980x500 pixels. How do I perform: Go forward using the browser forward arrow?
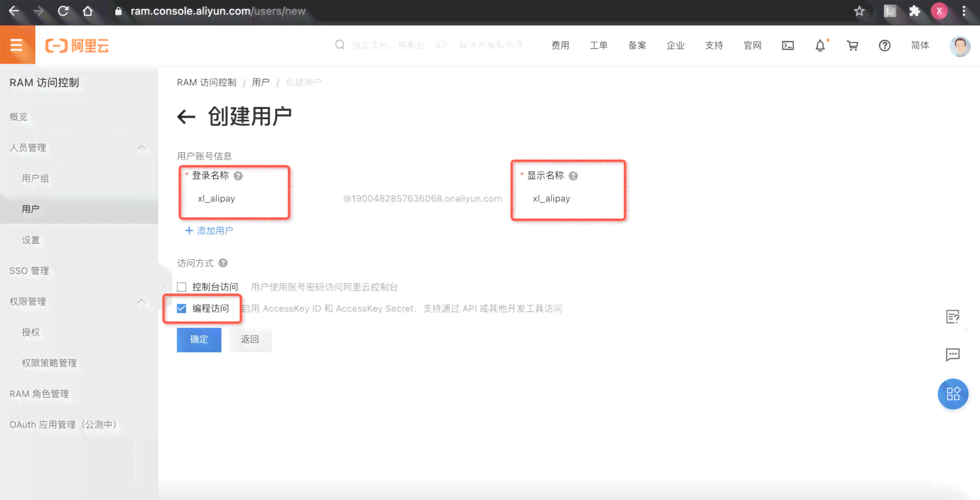point(39,11)
